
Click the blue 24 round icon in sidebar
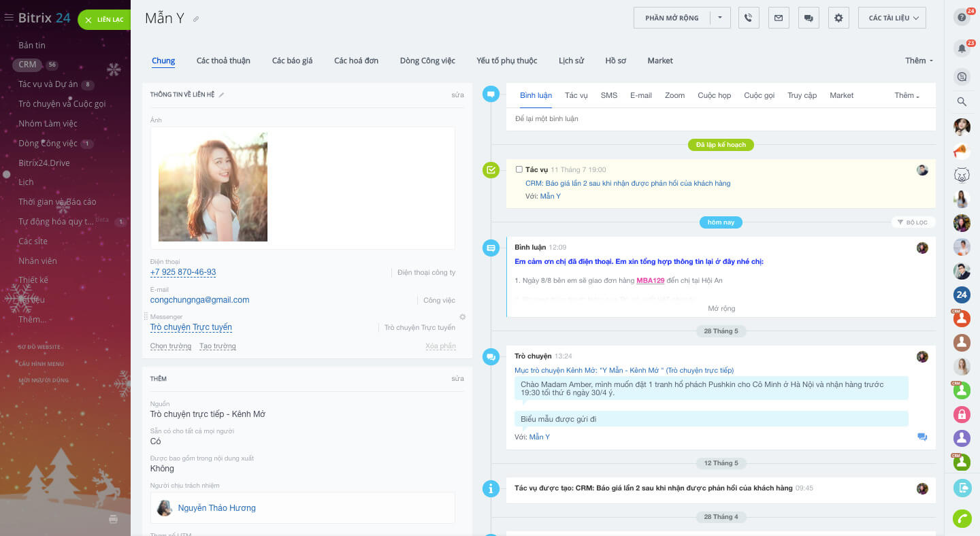tap(962, 295)
